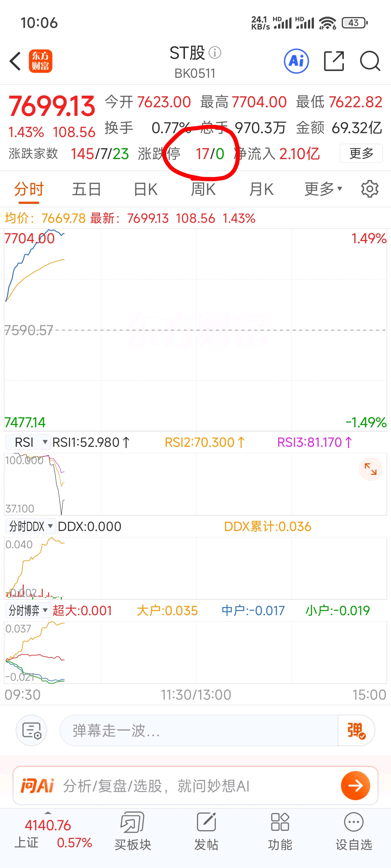
Task: Open the blue Ai assistant icon
Action: (x=296, y=61)
